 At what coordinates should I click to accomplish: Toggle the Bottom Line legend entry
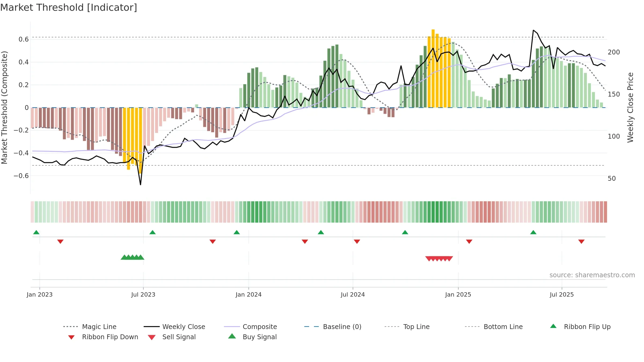tap(494, 327)
